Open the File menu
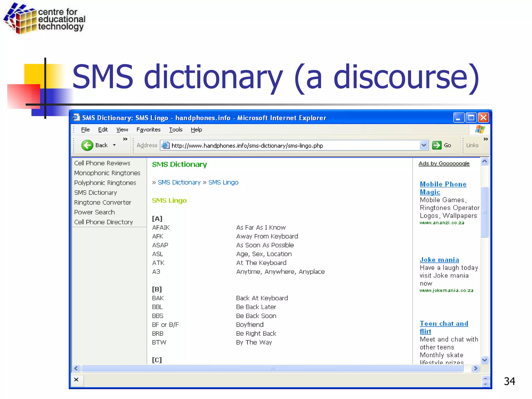The image size is (532, 399). [85, 129]
